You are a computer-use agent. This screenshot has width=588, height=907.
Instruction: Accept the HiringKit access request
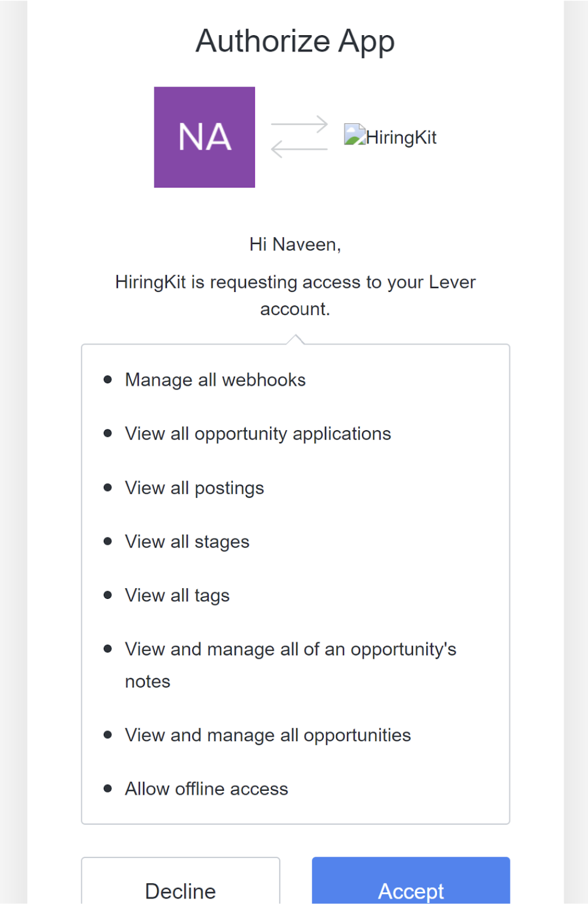coord(411,886)
